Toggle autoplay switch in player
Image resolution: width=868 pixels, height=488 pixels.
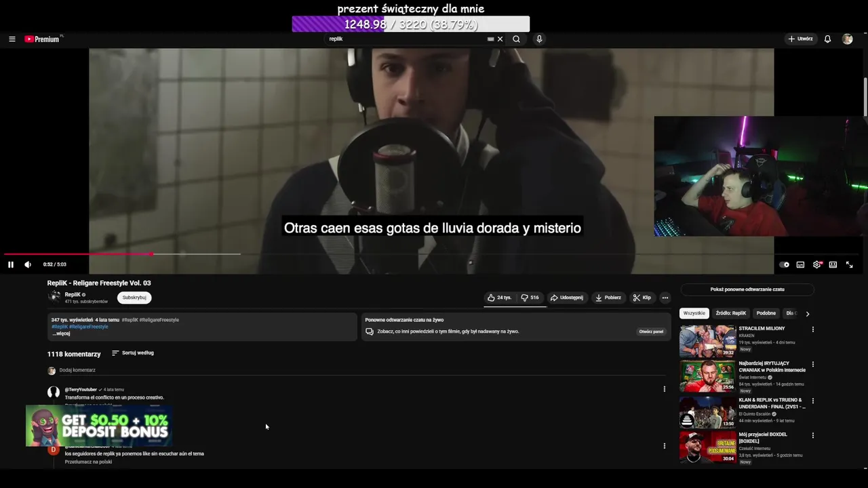(784, 264)
